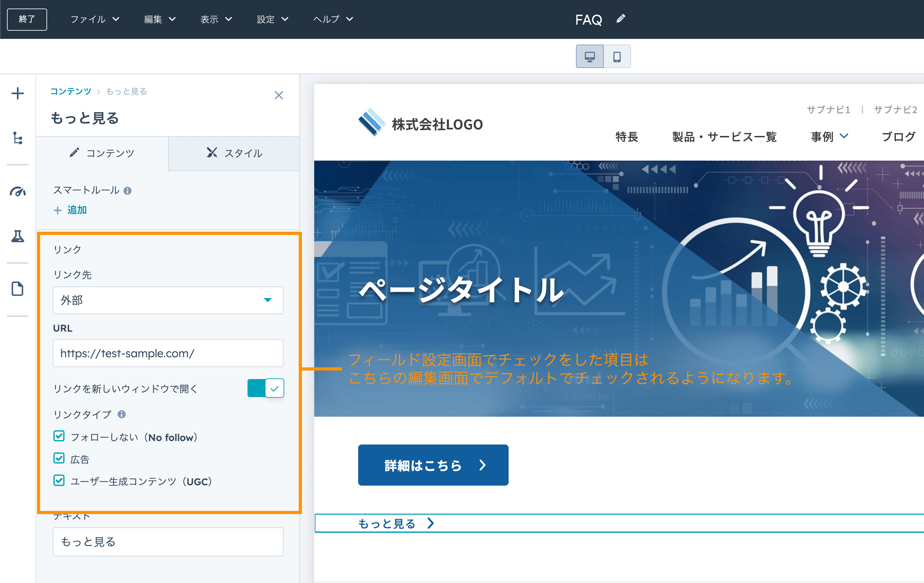Click the もっと見る breadcrumb text

point(126,91)
